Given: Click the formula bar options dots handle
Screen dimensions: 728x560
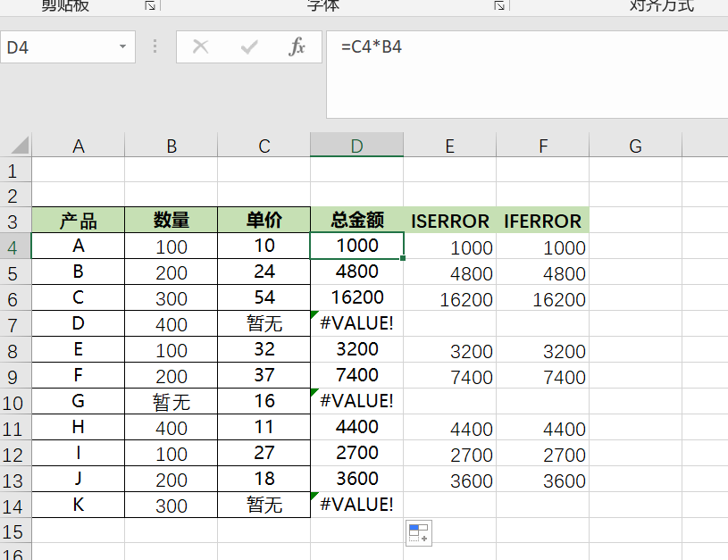Looking at the screenshot, I should pos(155,46).
